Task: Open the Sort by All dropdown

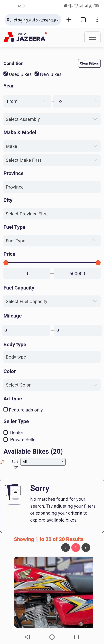Action: point(43,462)
